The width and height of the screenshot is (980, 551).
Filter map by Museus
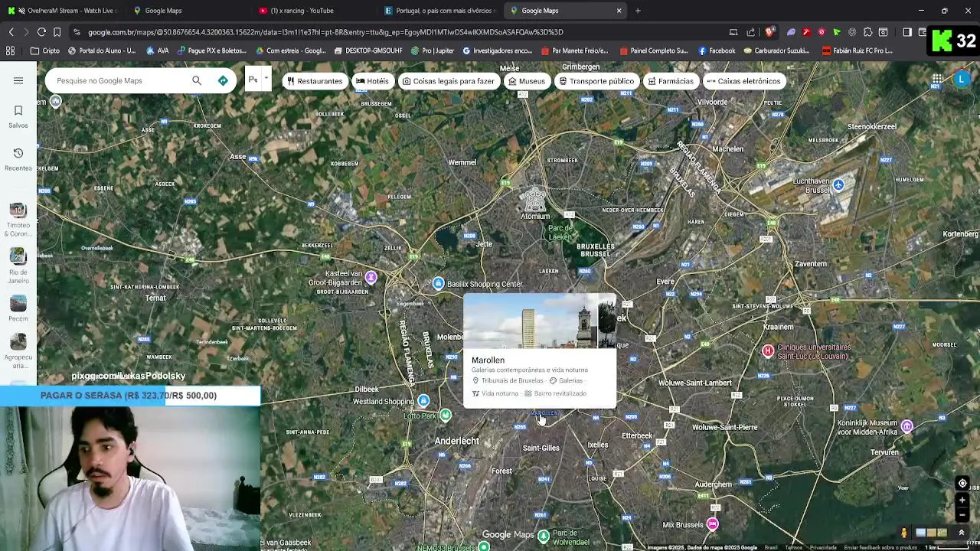pyautogui.click(x=527, y=81)
